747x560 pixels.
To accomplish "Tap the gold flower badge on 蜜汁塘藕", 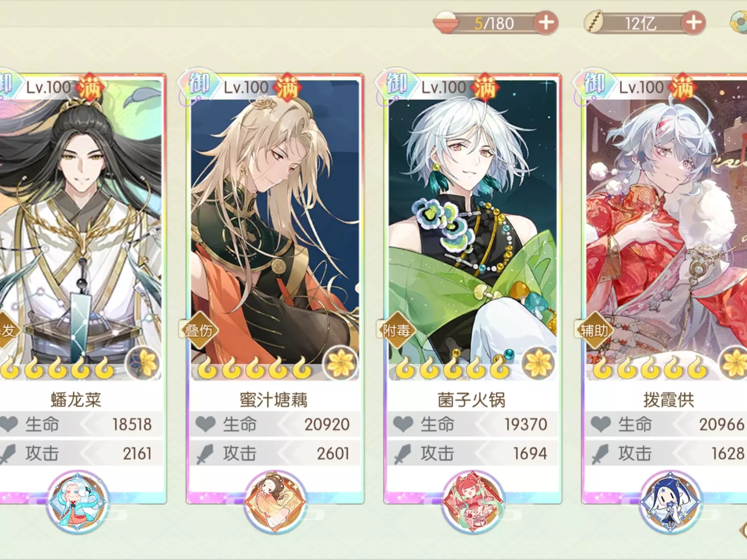I will (341, 364).
